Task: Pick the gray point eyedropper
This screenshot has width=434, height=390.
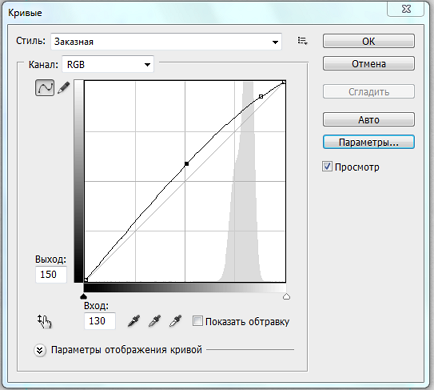Action: coord(155,321)
